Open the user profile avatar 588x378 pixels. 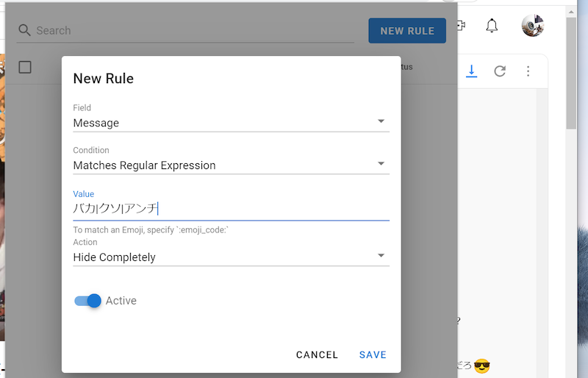[x=532, y=26]
